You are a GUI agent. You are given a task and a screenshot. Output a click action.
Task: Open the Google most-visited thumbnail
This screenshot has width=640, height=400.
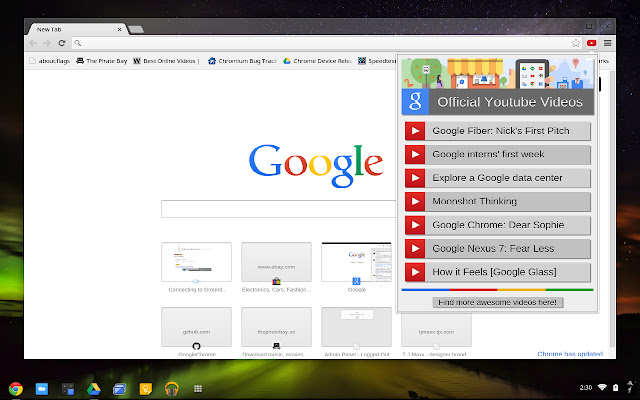point(356,262)
